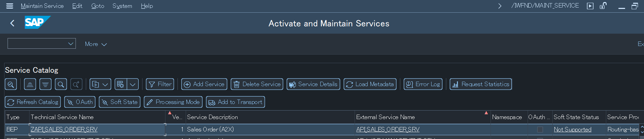This screenshot has width=644, height=139.
Task: Click the Soft State toolbar button
Action: 119,102
